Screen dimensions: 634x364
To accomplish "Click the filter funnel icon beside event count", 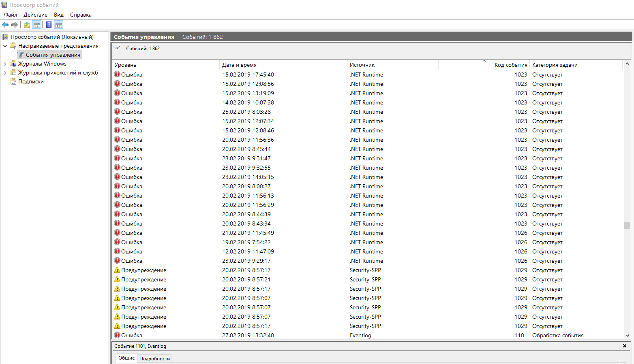I will pos(117,48).
